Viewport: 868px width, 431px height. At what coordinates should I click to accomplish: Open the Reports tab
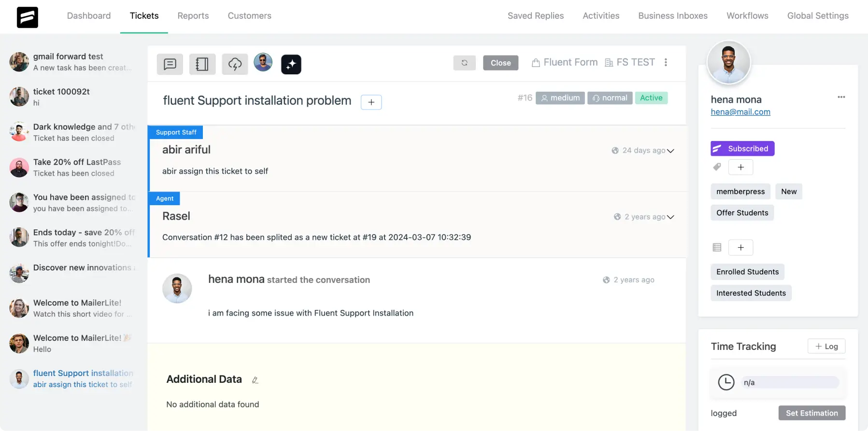tap(193, 16)
